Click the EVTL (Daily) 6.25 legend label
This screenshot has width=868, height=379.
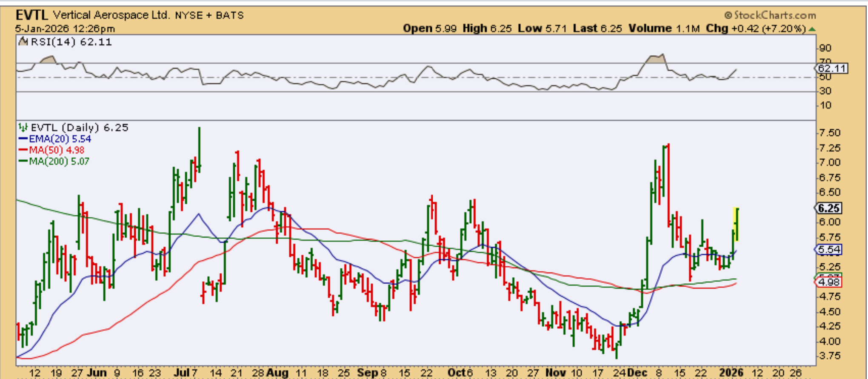(x=80, y=127)
